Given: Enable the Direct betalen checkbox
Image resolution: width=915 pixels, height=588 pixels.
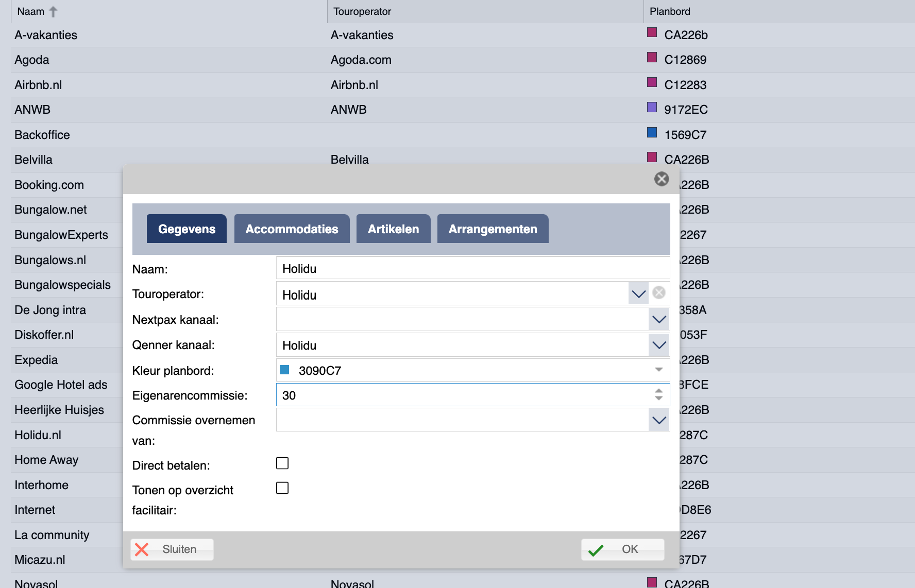Looking at the screenshot, I should point(282,463).
